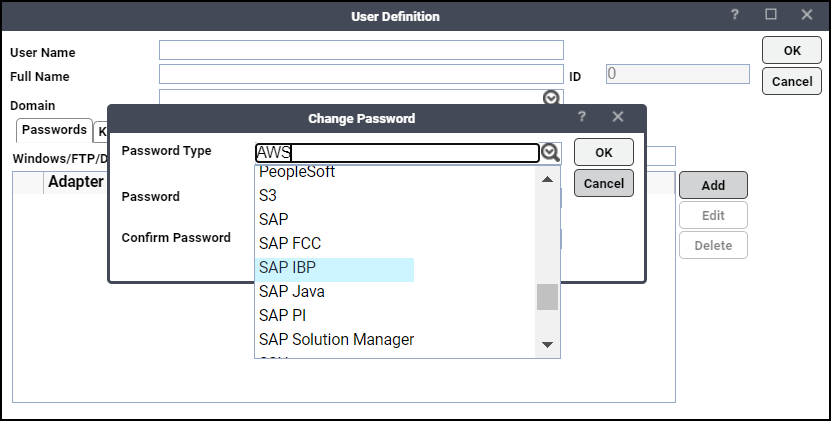
Task: Focus the User Name input field
Action: click(361, 50)
